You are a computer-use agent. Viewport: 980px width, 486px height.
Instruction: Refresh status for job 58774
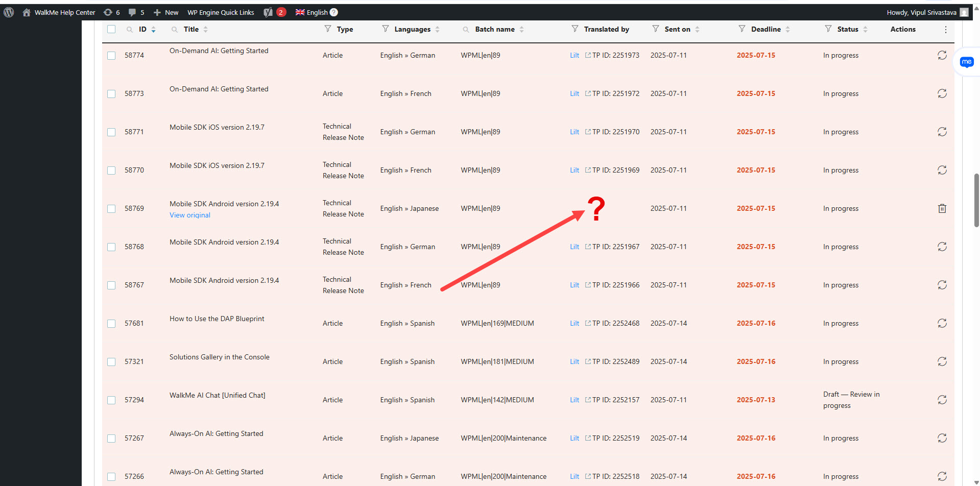pyautogui.click(x=942, y=55)
